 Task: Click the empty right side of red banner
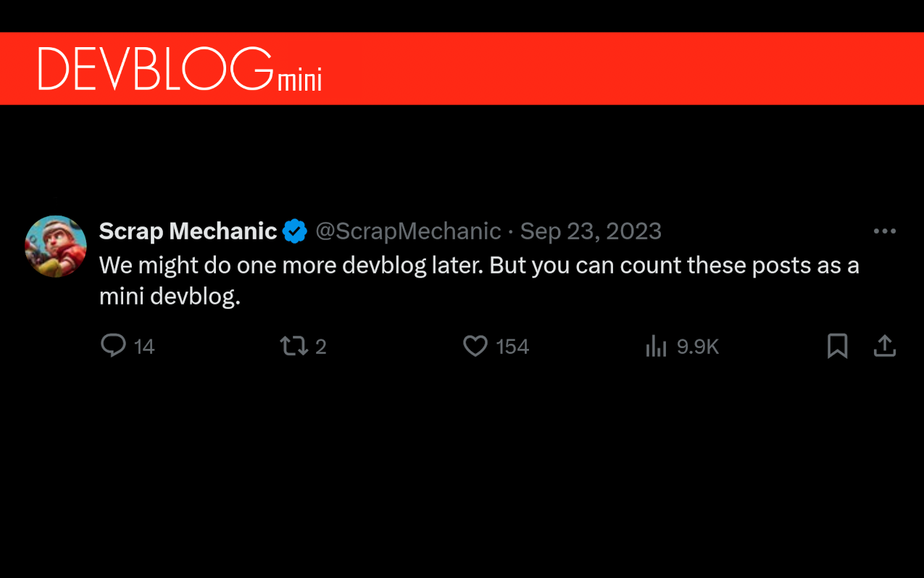pos(652,69)
